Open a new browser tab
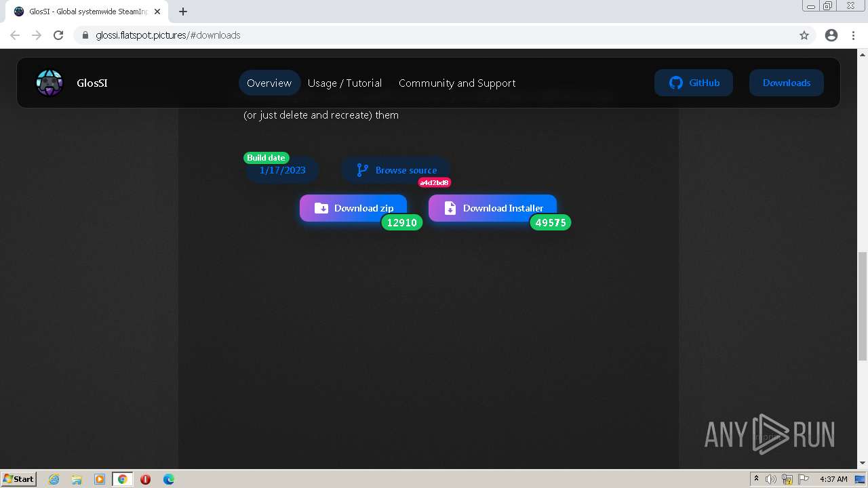868x488 pixels. pyautogui.click(x=183, y=12)
